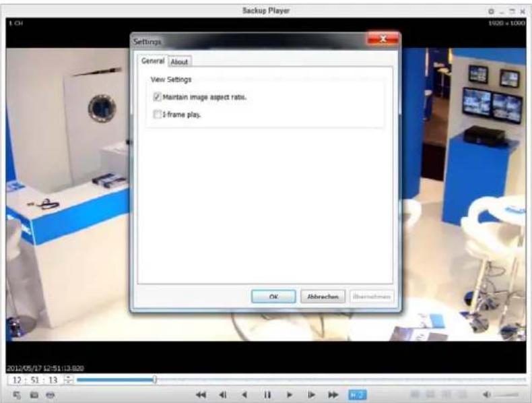The width and height of the screenshot is (532, 403).
Task: Play the video forward
Action: click(290, 395)
